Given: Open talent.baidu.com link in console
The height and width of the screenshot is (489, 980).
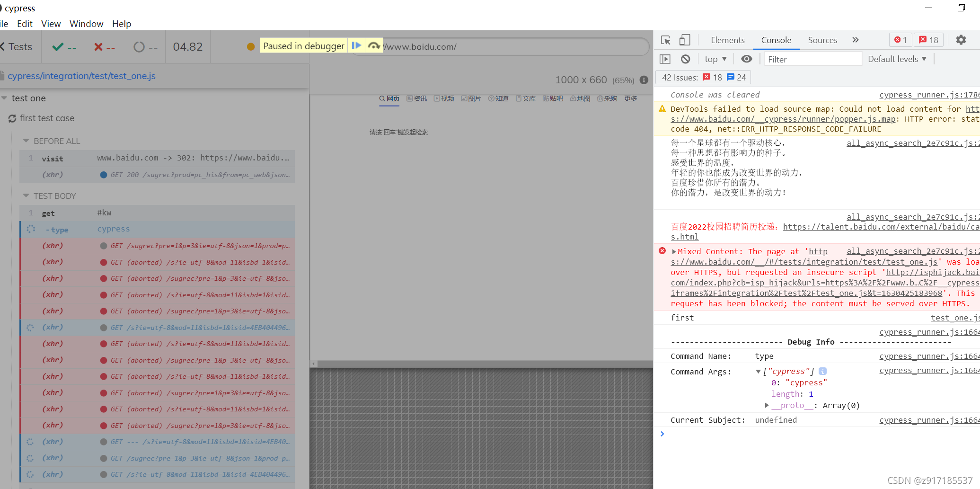Looking at the screenshot, I should [x=881, y=227].
